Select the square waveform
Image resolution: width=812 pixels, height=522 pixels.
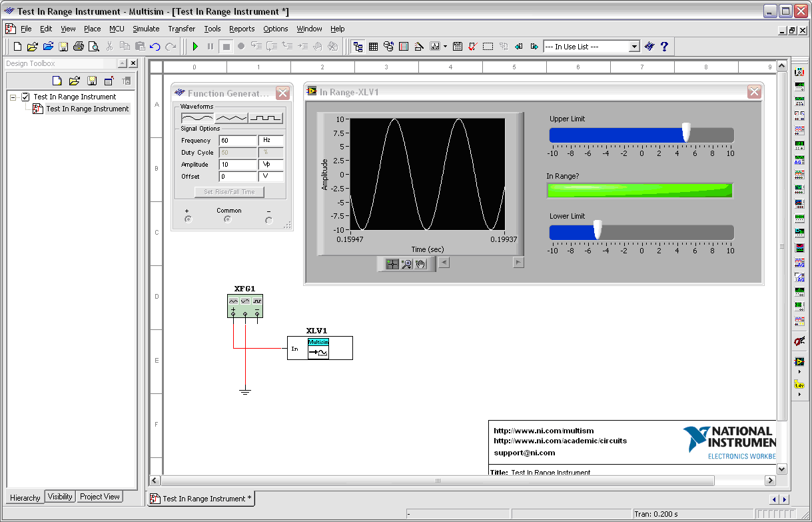tap(266, 118)
